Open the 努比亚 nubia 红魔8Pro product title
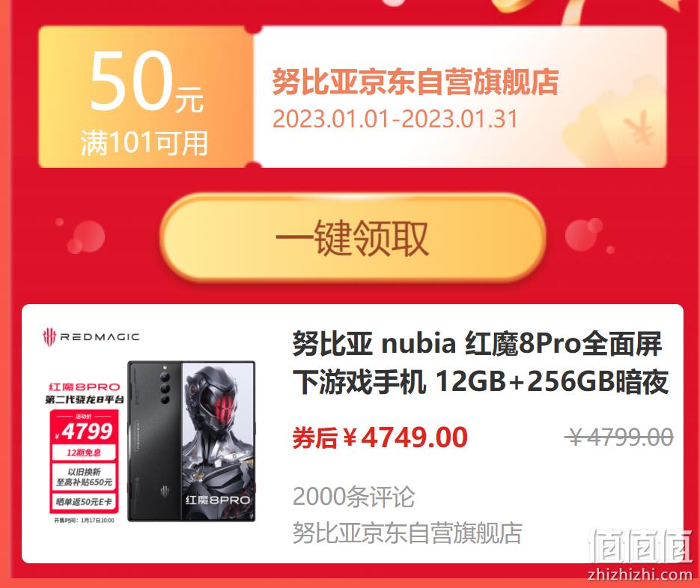 pos(481,363)
